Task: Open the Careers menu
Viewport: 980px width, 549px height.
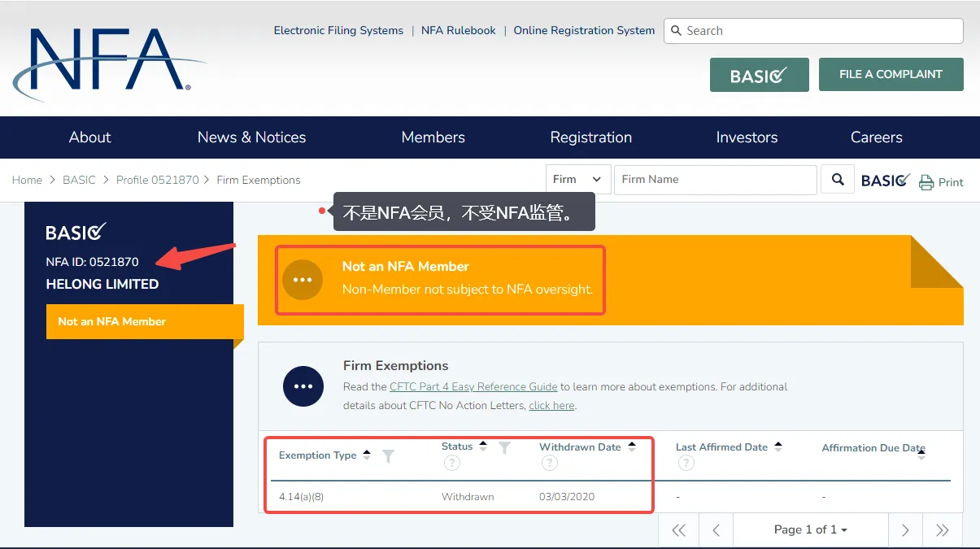Action: point(877,137)
